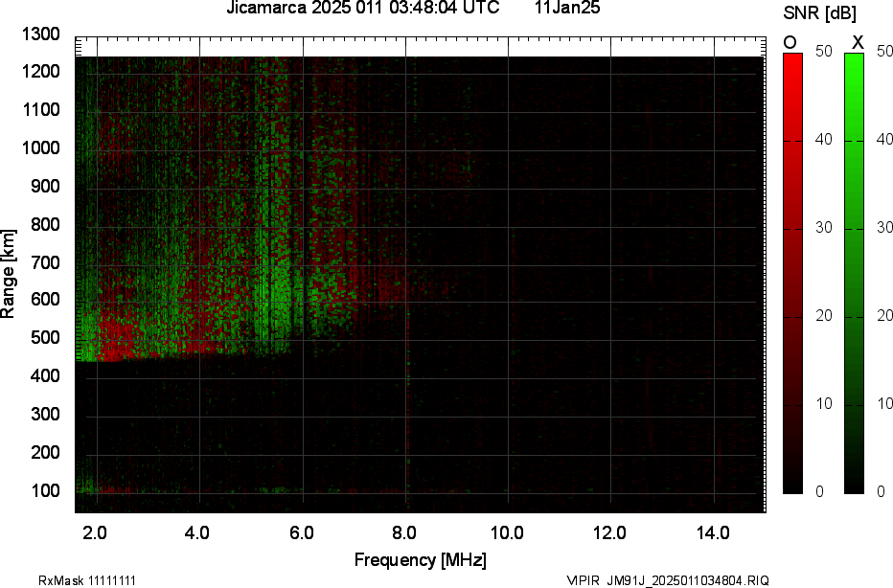Click the 'SNR [dB]' colorbar heading
Screen dimensions: 893x588
(819, 13)
